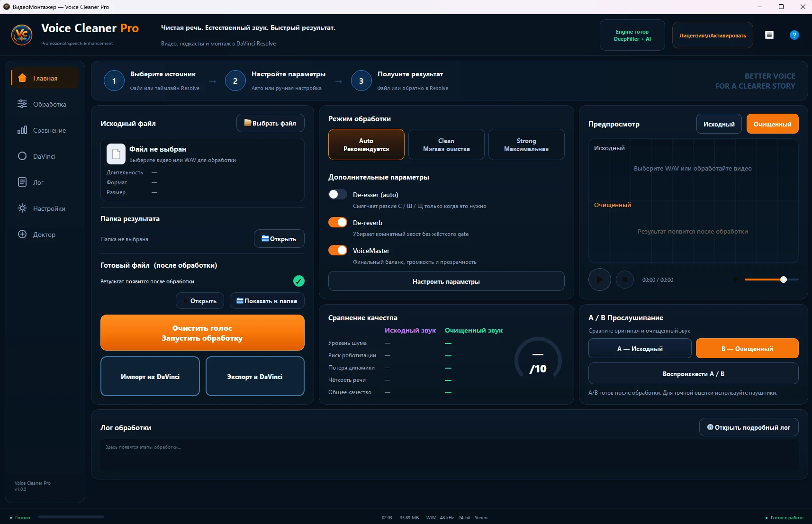Click the Voice Cleaner Pro logo
Image resolution: width=812 pixels, height=524 pixels.
coord(22,35)
